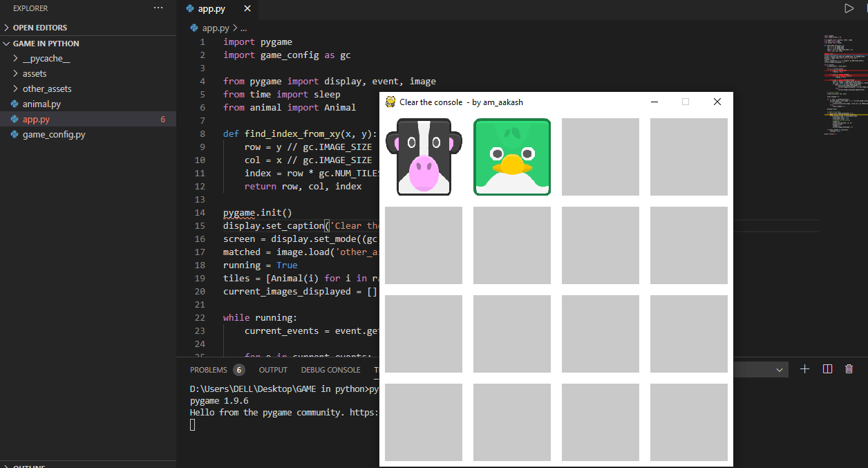The image size is (868, 468).
Task: Expand the __pycache__ folder
Action: [88, 58]
